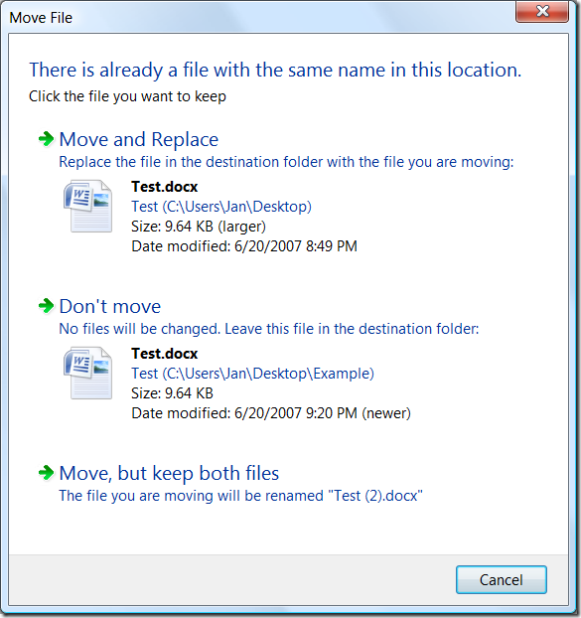This screenshot has height=618, width=581.
Task: Close the Move File dialog with the X
Action: 542,11
